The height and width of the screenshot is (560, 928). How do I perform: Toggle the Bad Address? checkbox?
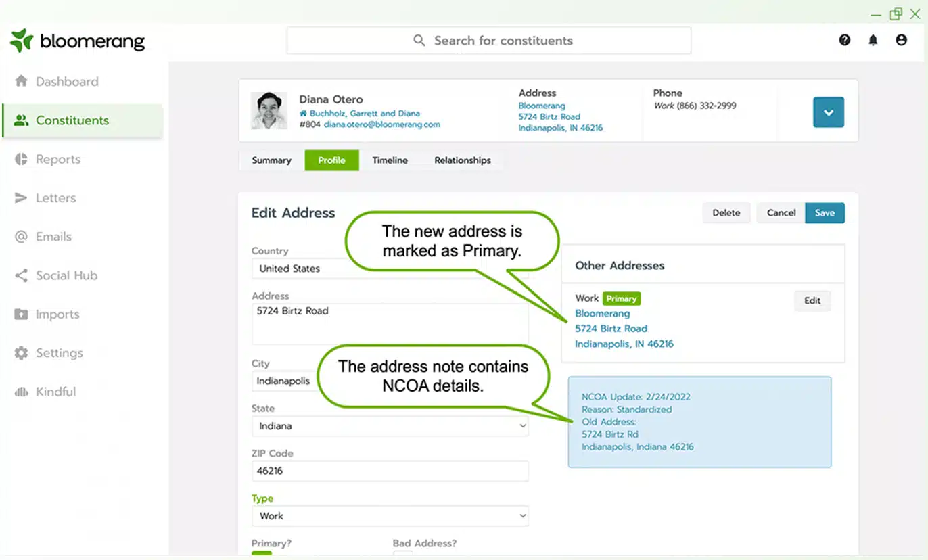pos(402,555)
